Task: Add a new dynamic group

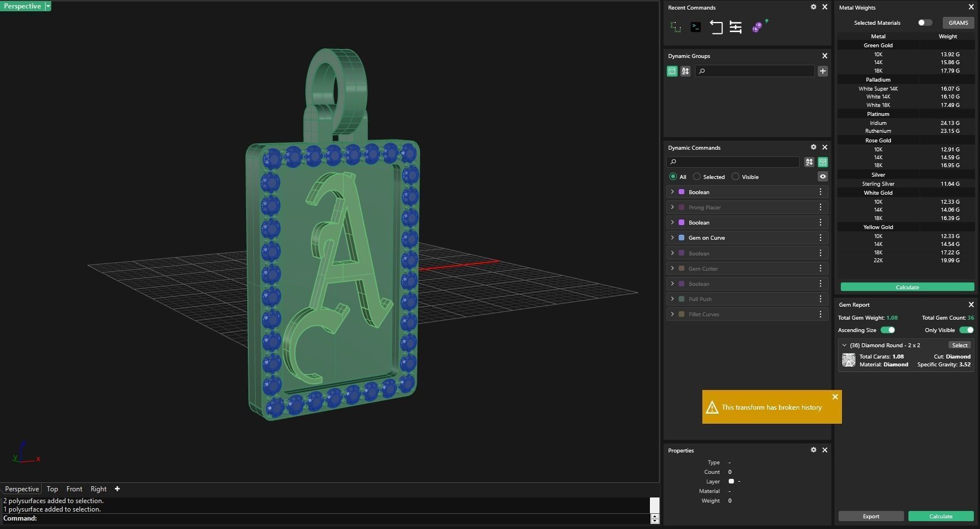Action: coord(823,71)
